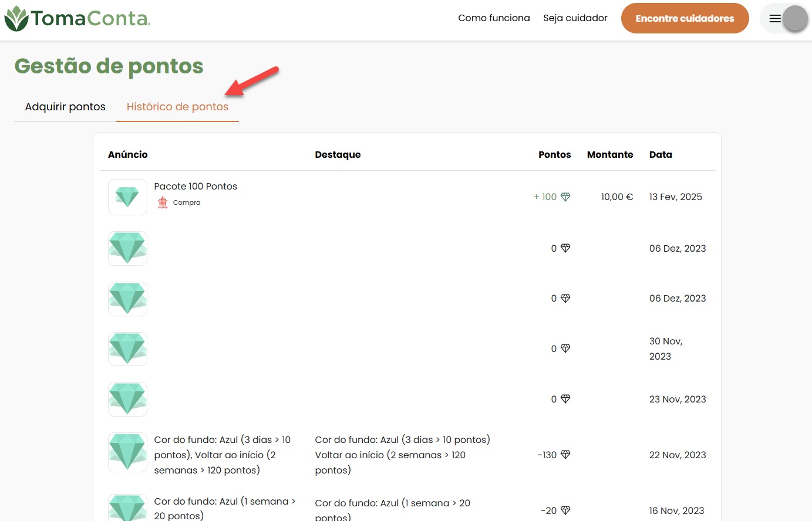Click the Montante column header
The height and width of the screenshot is (521, 812).
coord(610,154)
